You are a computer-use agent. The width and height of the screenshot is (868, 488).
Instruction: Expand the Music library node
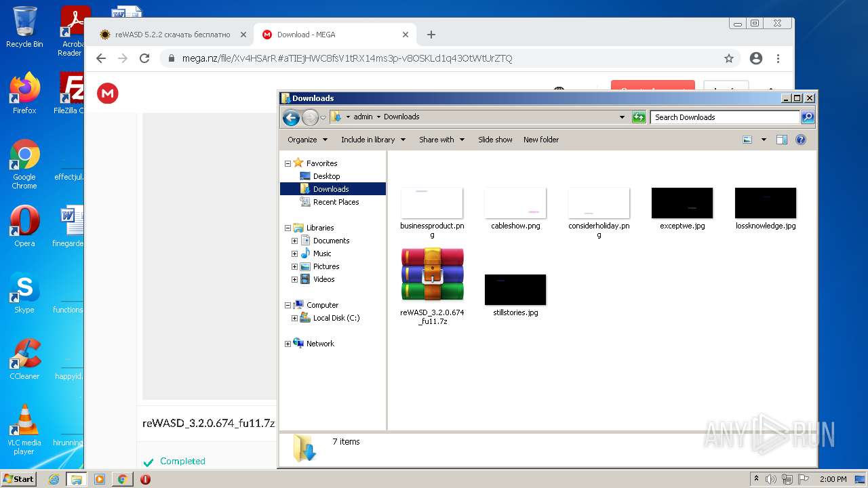coord(294,253)
